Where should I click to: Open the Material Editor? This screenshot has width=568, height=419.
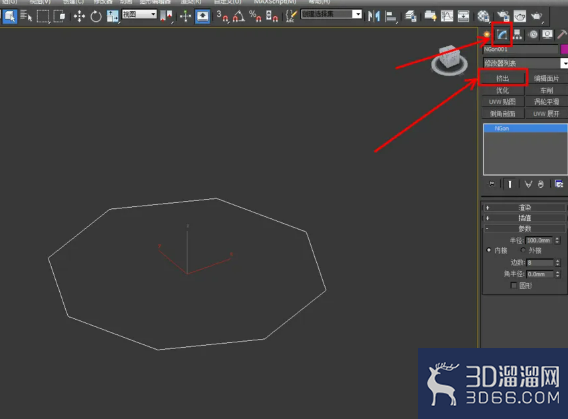[483, 16]
